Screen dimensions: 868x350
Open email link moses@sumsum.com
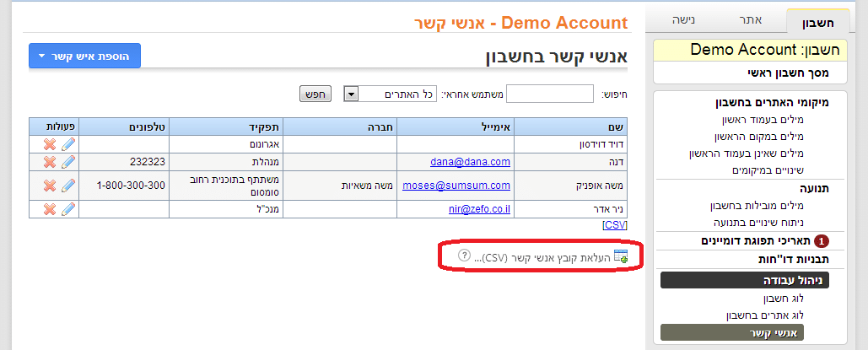tap(456, 186)
